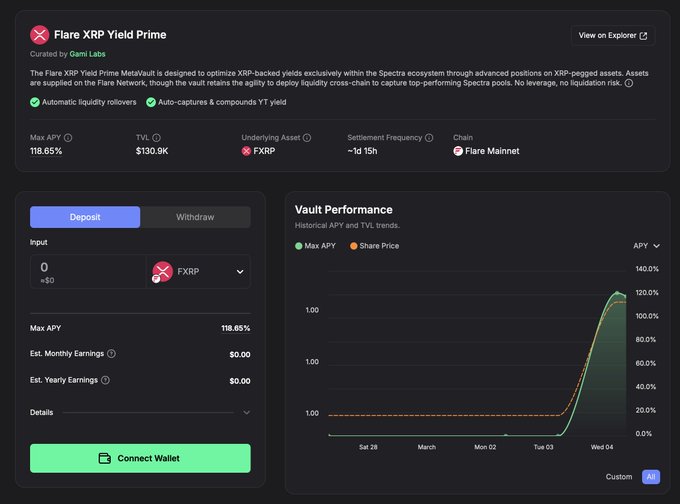The height and width of the screenshot is (504, 680).
Task: Click the Connect Wallet button
Action: (140, 458)
